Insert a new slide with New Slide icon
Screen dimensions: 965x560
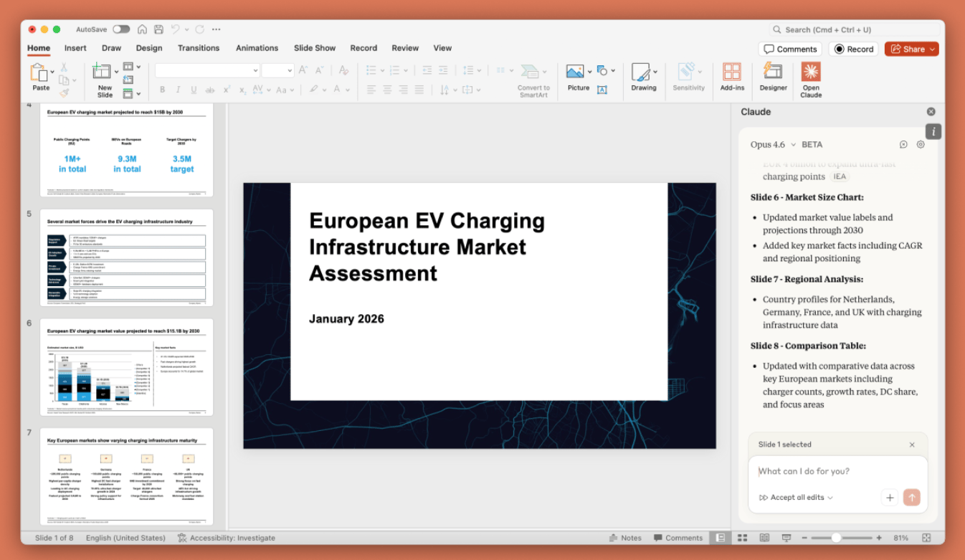click(103, 72)
